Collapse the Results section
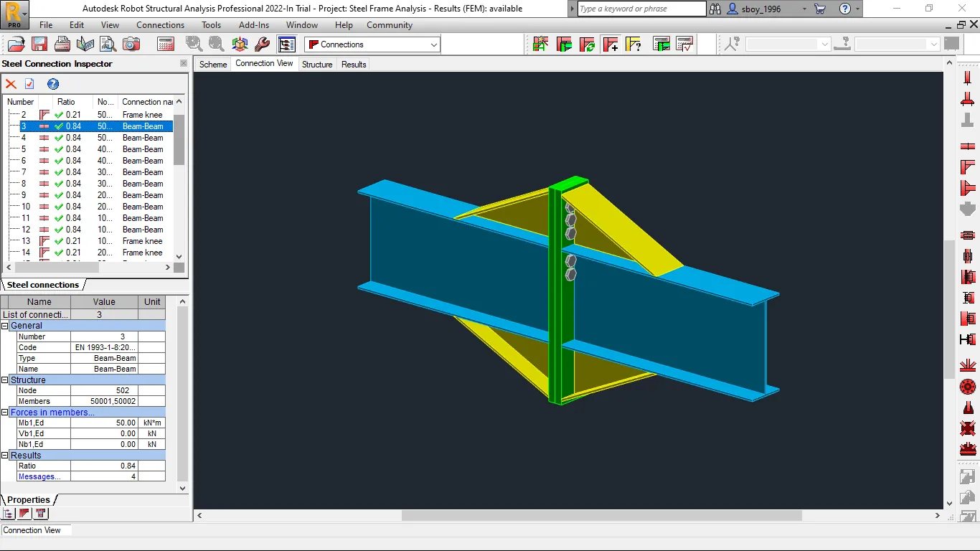The width and height of the screenshot is (980, 551). click(5, 456)
